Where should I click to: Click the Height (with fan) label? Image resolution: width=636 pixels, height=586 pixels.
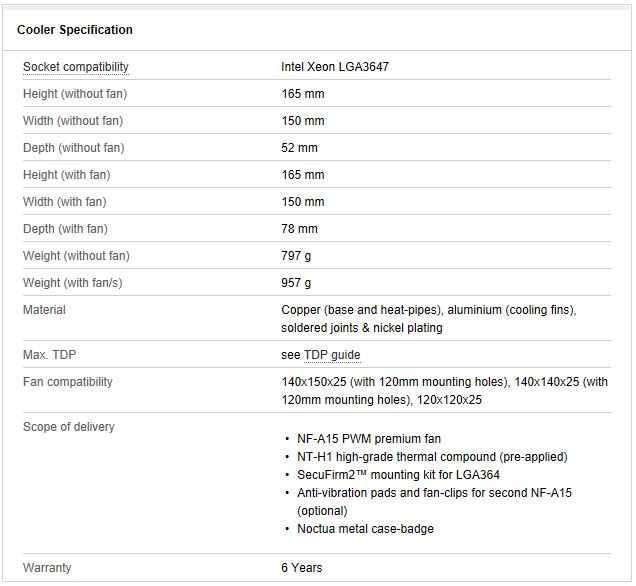pos(67,175)
